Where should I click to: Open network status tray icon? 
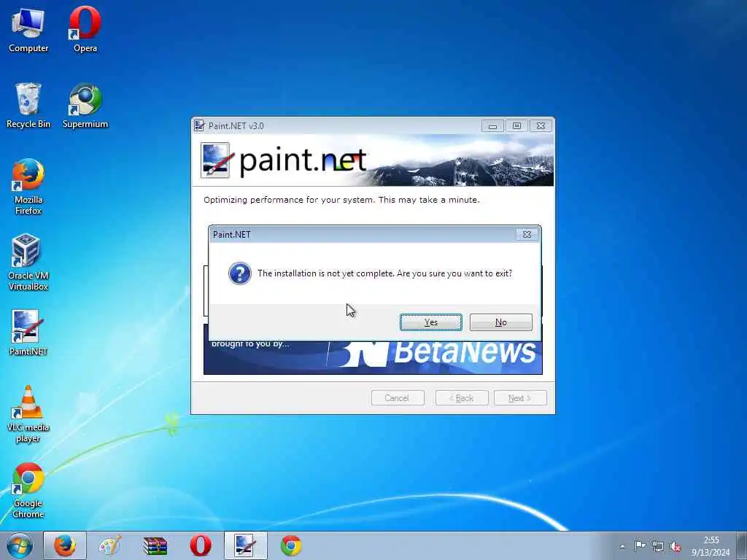pyautogui.click(x=658, y=546)
